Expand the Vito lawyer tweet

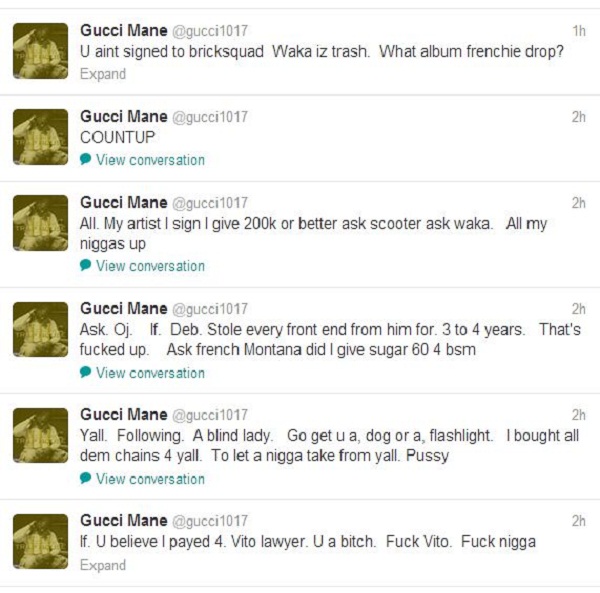(x=102, y=565)
